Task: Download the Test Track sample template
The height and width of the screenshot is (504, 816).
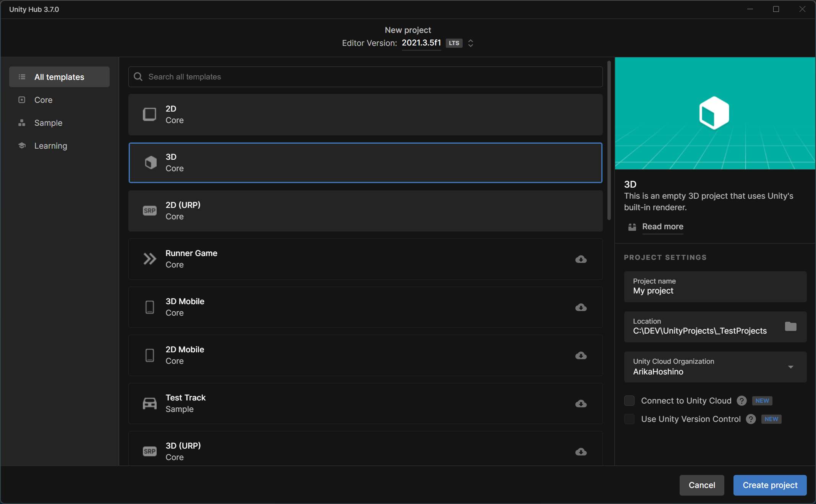Action: tap(581, 404)
